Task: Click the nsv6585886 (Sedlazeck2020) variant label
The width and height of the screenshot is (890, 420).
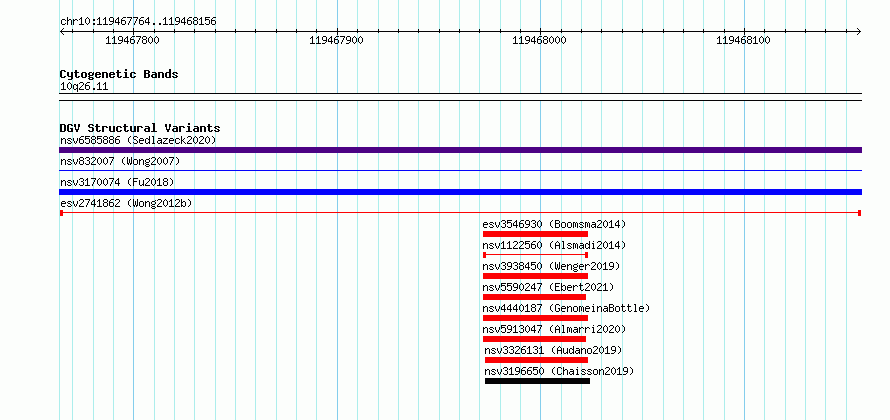Action: tap(138, 140)
